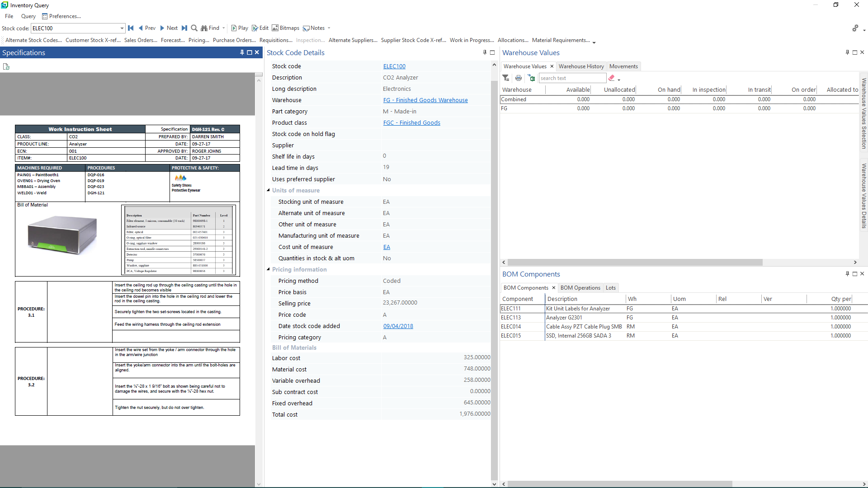Clear search text with eraser icon

click(x=612, y=78)
